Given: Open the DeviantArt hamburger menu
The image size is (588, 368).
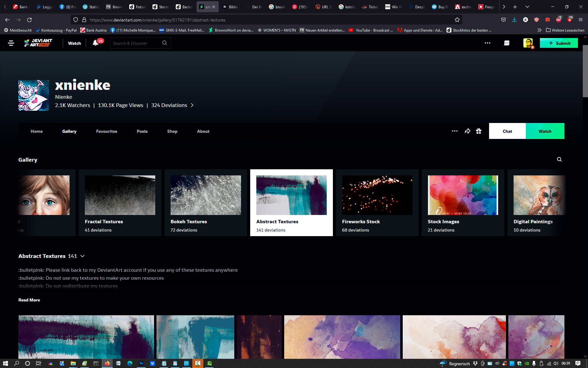Looking at the screenshot, I should pos(11,43).
